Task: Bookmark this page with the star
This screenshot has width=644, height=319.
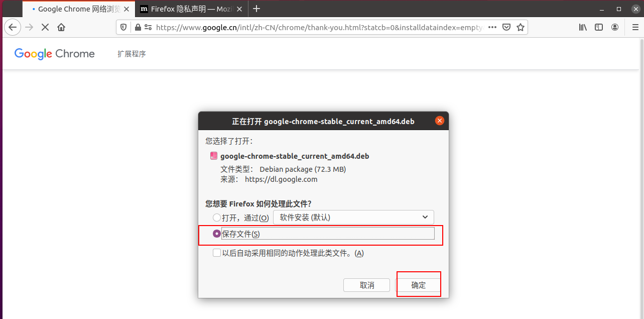Action: pyautogui.click(x=521, y=27)
